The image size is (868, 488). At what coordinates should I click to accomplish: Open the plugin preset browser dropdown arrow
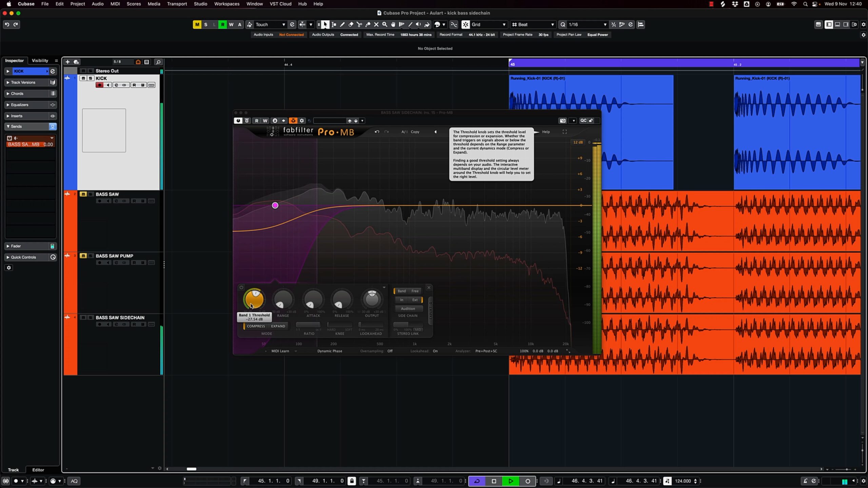pos(362,121)
